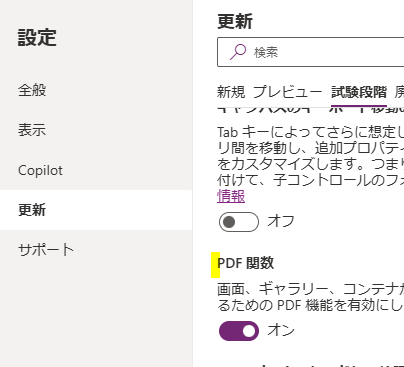Focus the 検索 search field
The image size is (404, 367).
[311, 52]
